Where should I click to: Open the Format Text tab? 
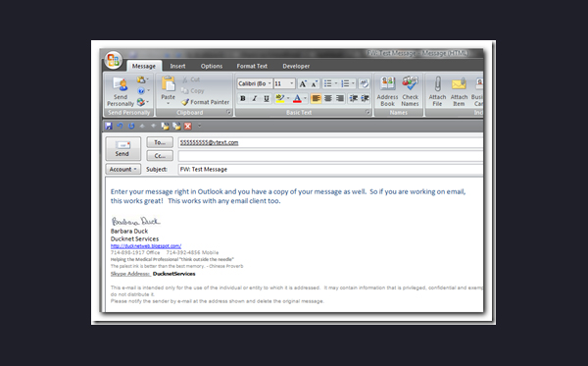coord(252,66)
